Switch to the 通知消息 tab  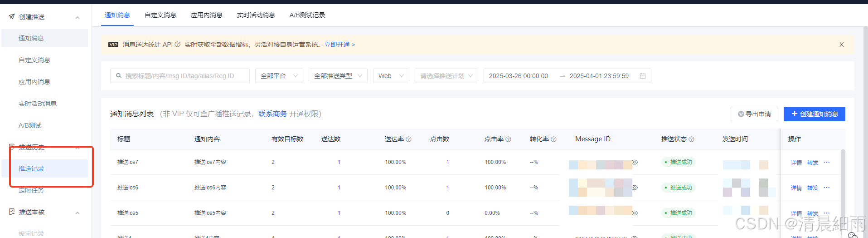117,15
